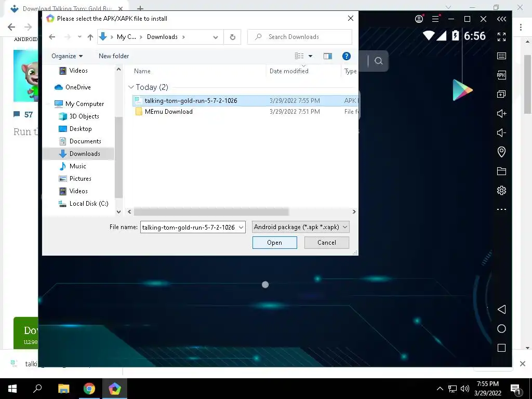Open the shared folder icon in MEmu sidebar
This screenshot has width=532, height=399.
(501, 171)
